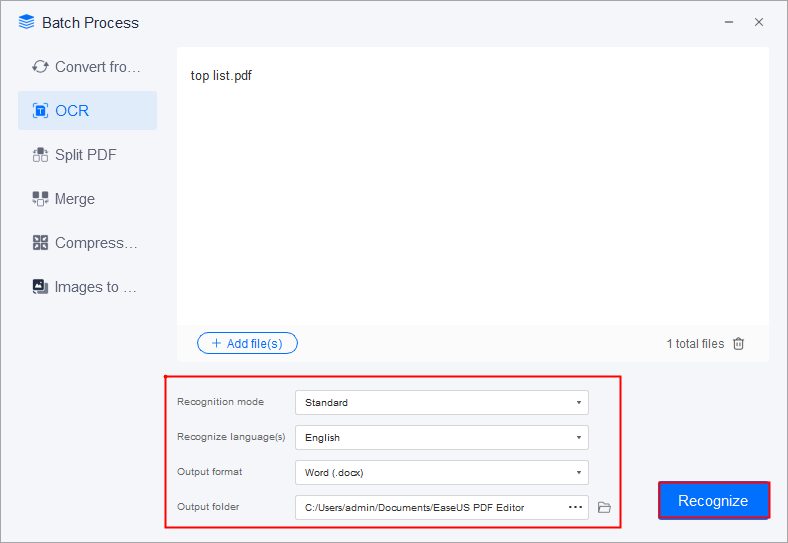The image size is (788, 543).
Task: Minimize the Batch Process window
Action: (x=729, y=22)
